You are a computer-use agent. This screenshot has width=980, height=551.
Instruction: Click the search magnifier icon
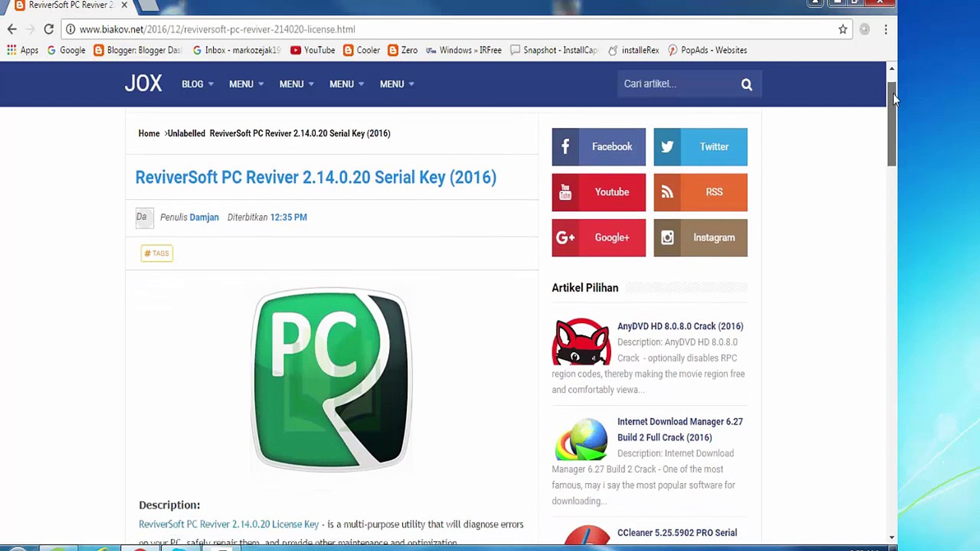click(746, 84)
